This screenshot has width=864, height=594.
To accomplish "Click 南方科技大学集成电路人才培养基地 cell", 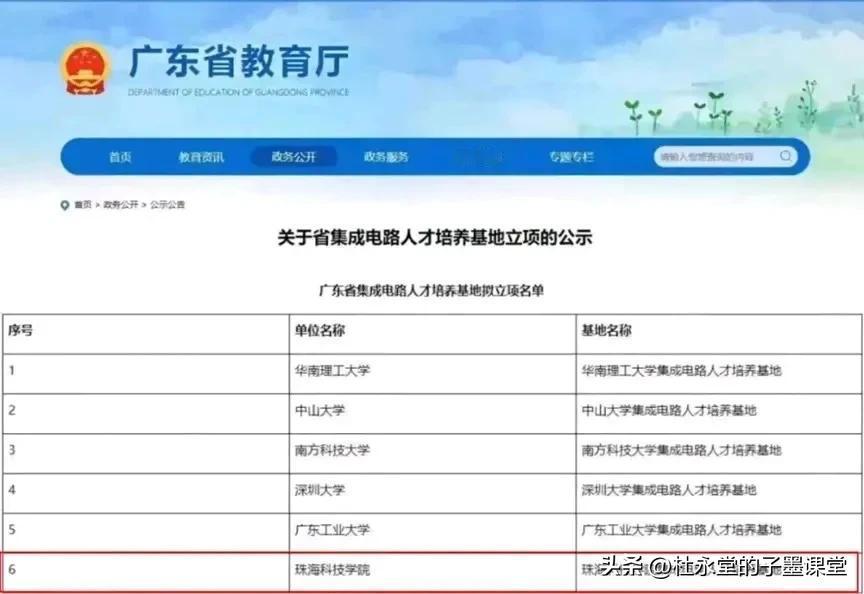I will click(x=719, y=453).
